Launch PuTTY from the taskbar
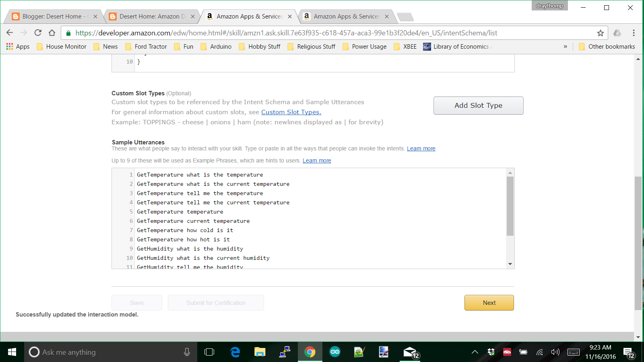 coord(285,352)
